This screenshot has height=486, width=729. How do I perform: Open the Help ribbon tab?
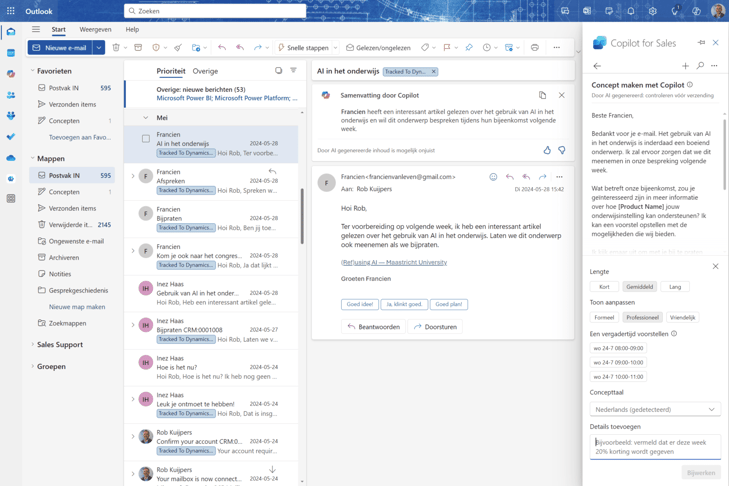tap(132, 29)
